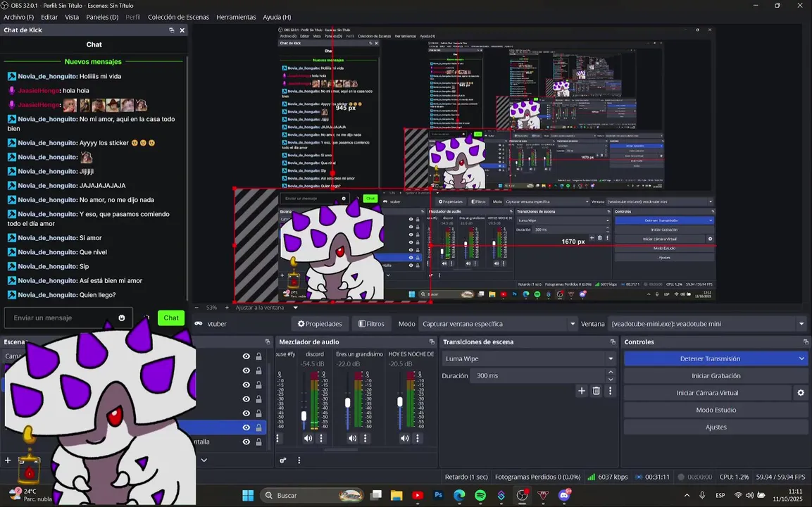Image resolution: width=812 pixels, height=507 pixels.
Task: Close the Chat de Kick panel
Action: (x=182, y=30)
